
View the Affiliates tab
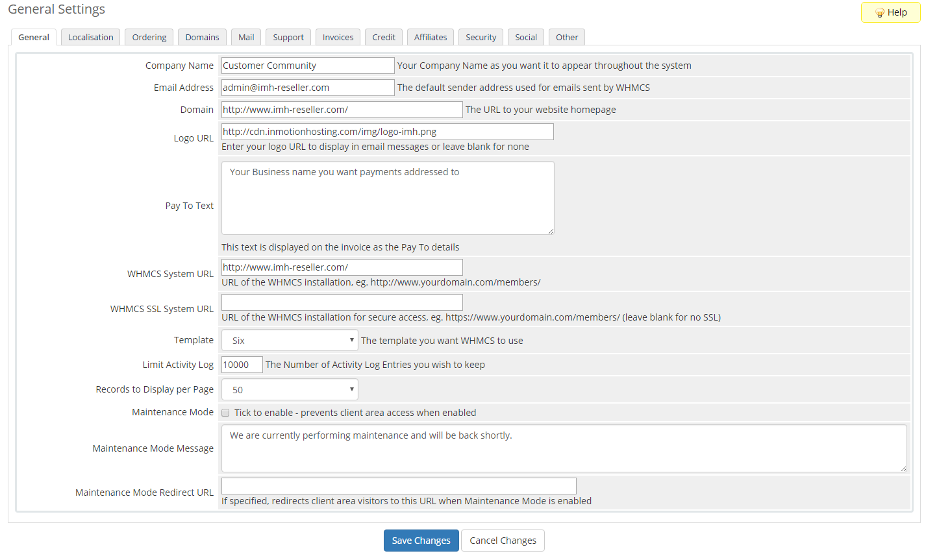431,37
